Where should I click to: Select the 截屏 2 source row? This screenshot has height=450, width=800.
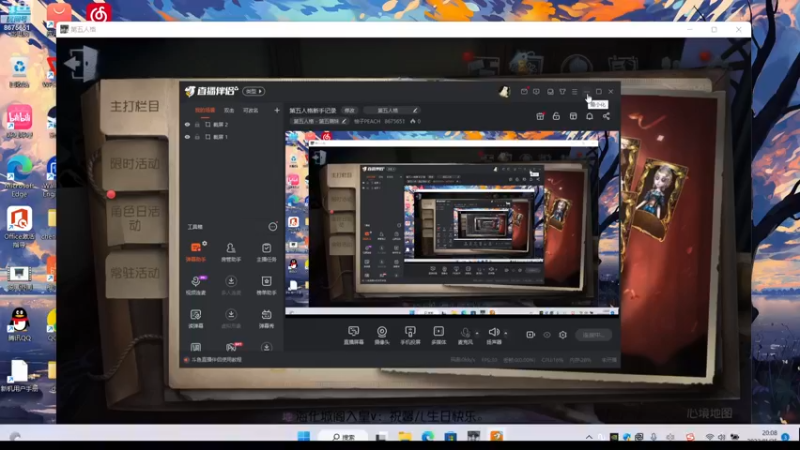(231, 124)
